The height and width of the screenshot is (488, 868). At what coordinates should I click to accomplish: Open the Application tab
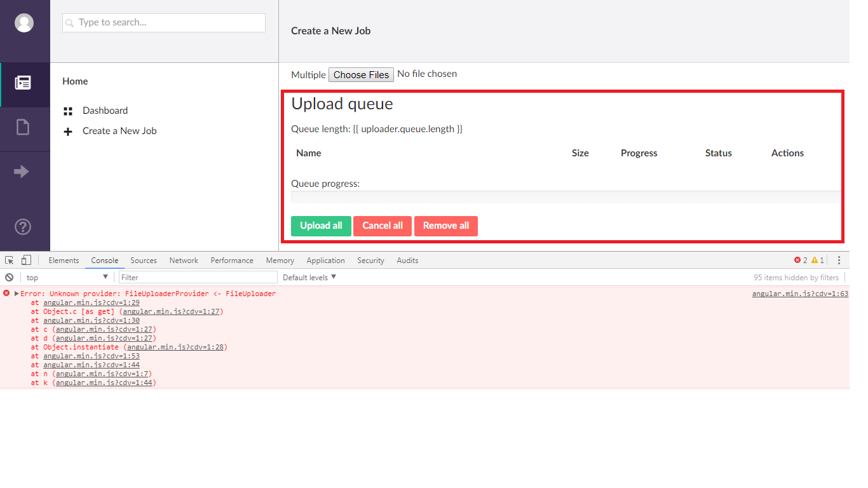[325, 260]
